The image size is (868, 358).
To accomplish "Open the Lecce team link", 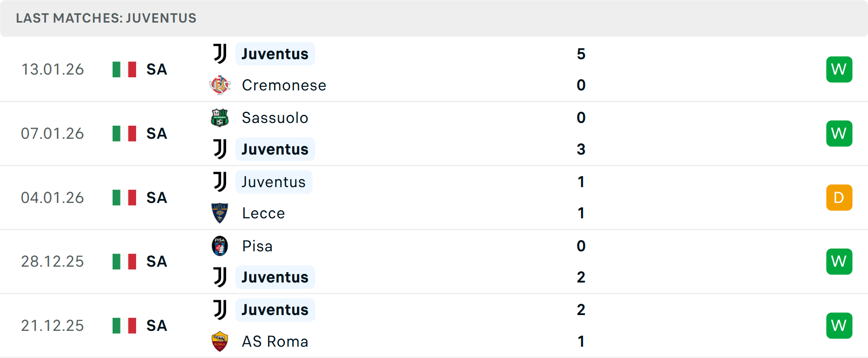I will point(264,213).
